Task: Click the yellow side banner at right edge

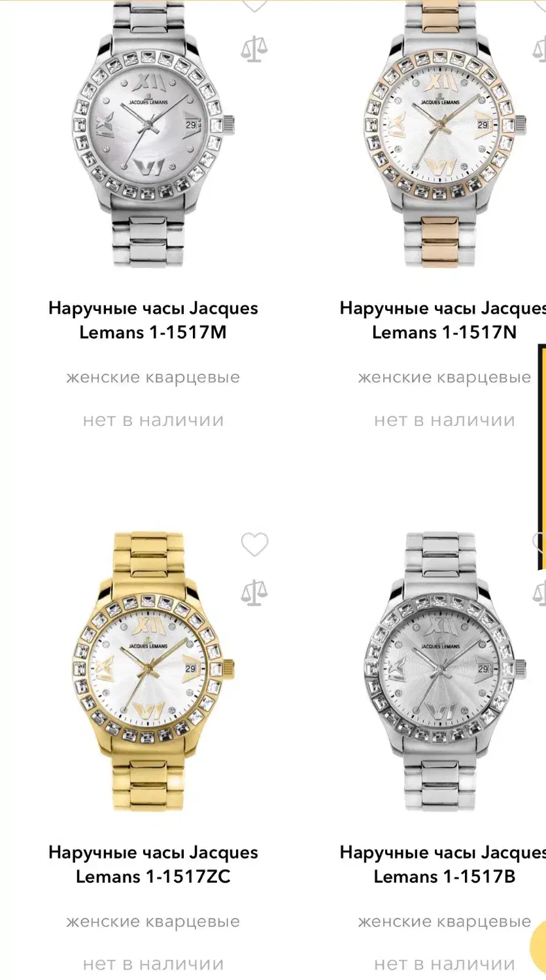Action: [x=541, y=456]
